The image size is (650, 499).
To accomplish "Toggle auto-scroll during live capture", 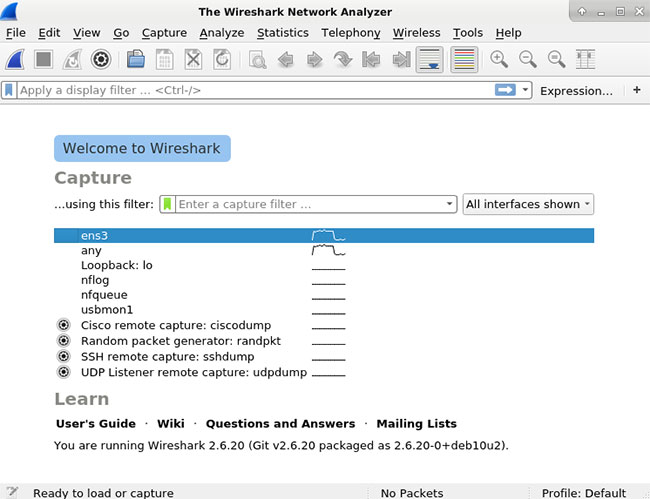I will pyautogui.click(x=429, y=60).
